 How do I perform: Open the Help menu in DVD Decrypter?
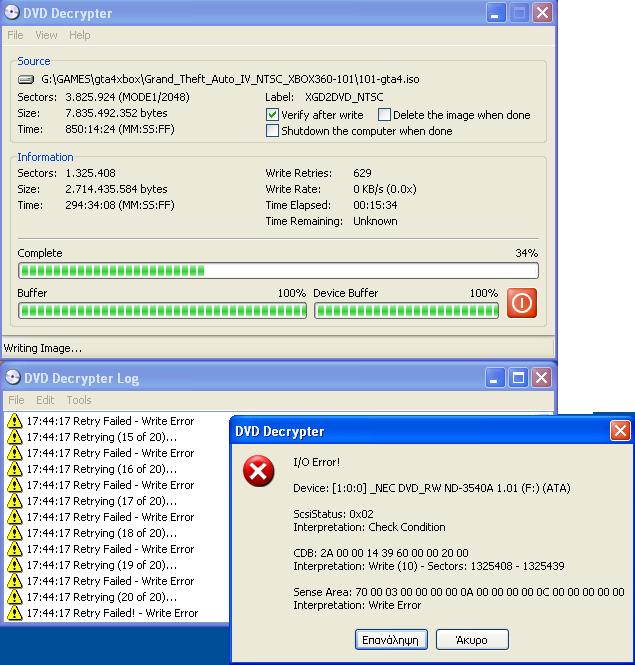[x=80, y=35]
